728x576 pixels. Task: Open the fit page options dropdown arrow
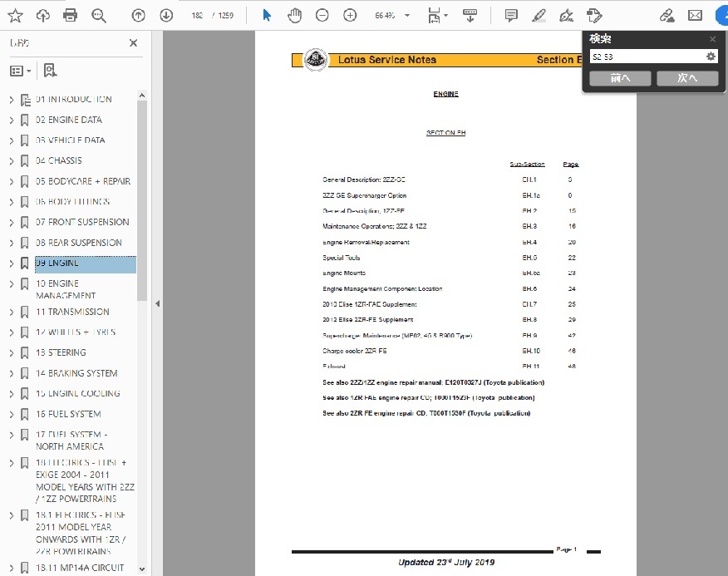(x=445, y=16)
